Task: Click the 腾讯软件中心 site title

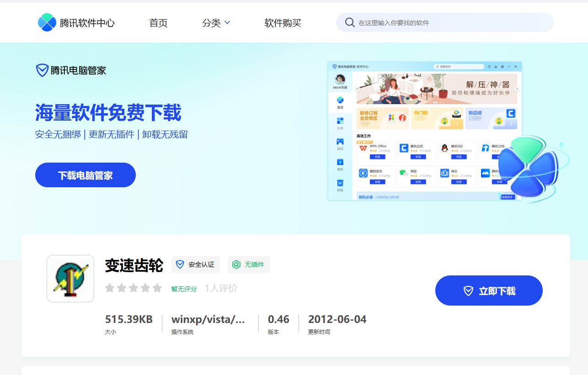Action: (87, 22)
